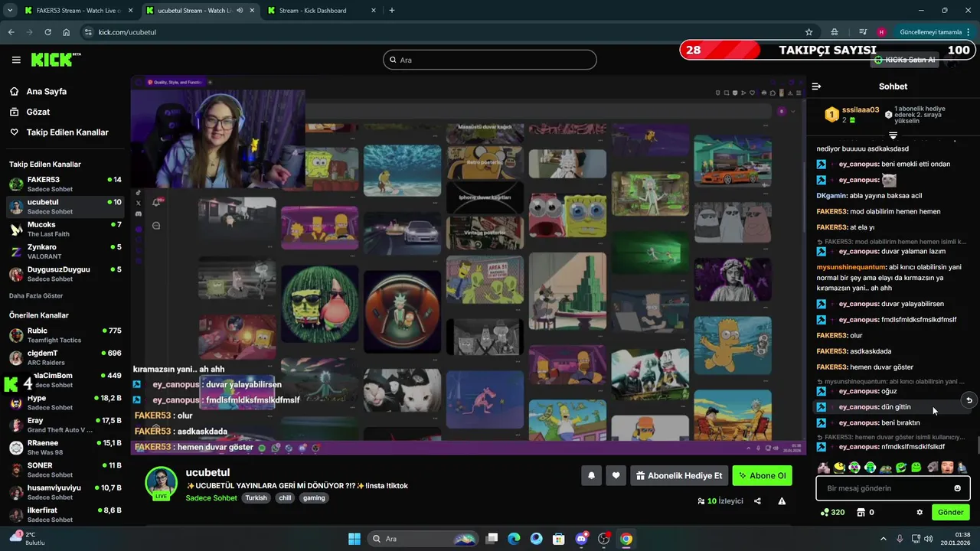This screenshot has width=980, height=551.
Task: Open Windows Start menu
Action: click(x=354, y=539)
